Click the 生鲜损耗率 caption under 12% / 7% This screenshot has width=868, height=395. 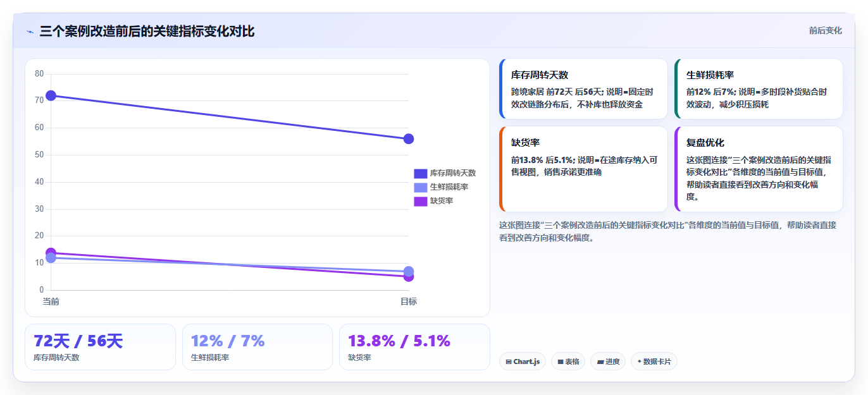[x=210, y=358]
